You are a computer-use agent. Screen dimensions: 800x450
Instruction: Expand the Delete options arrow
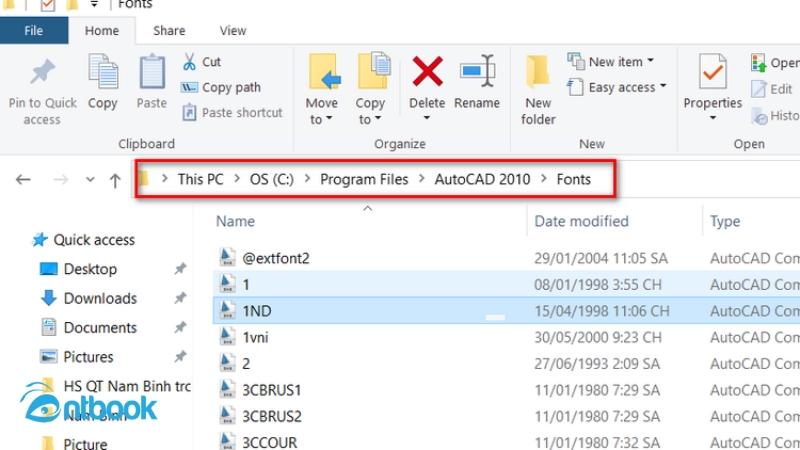click(427, 118)
